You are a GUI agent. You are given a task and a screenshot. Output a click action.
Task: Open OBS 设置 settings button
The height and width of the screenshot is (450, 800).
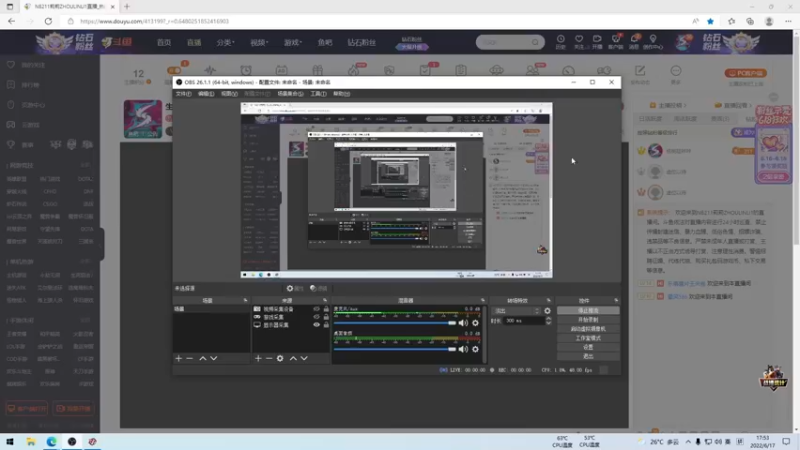pyautogui.click(x=588, y=347)
